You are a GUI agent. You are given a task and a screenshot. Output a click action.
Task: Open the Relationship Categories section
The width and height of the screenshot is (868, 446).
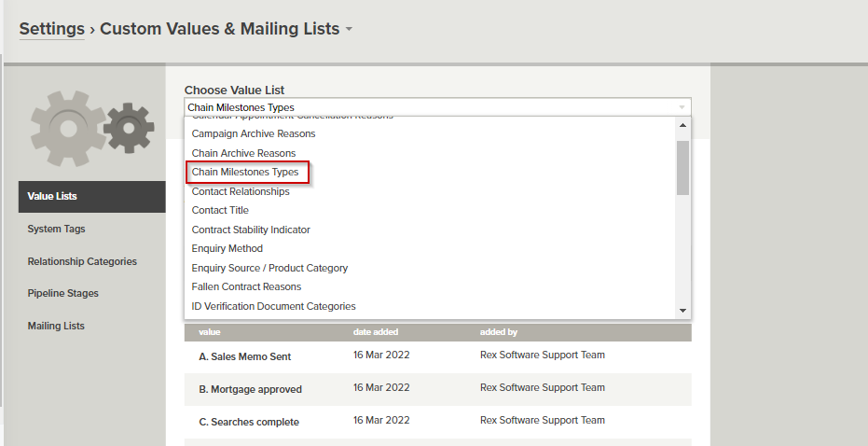[x=82, y=261]
